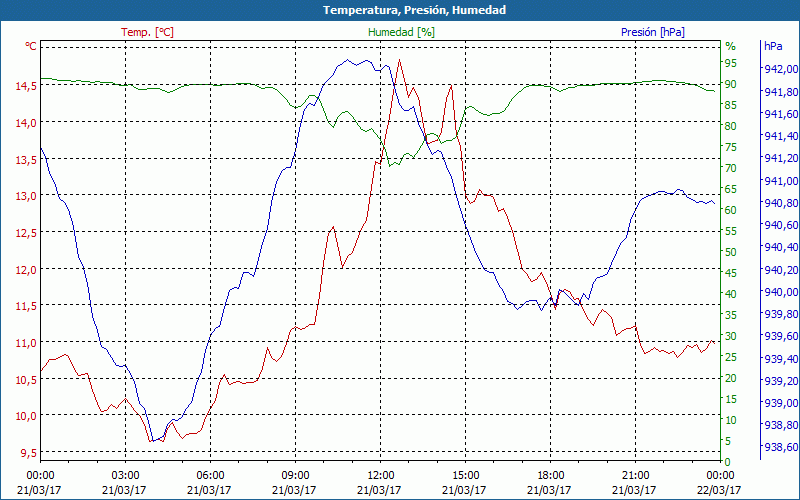Click humidity axis value '10'
The height and width of the screenshot is (500, 800).
pyautogui.click(x=731, y=420)
